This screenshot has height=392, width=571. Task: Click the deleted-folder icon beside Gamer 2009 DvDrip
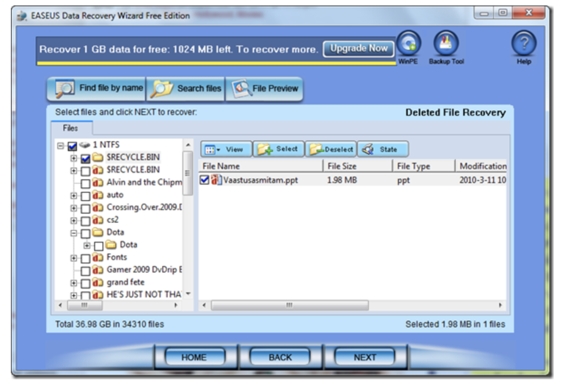coord(98,270)
